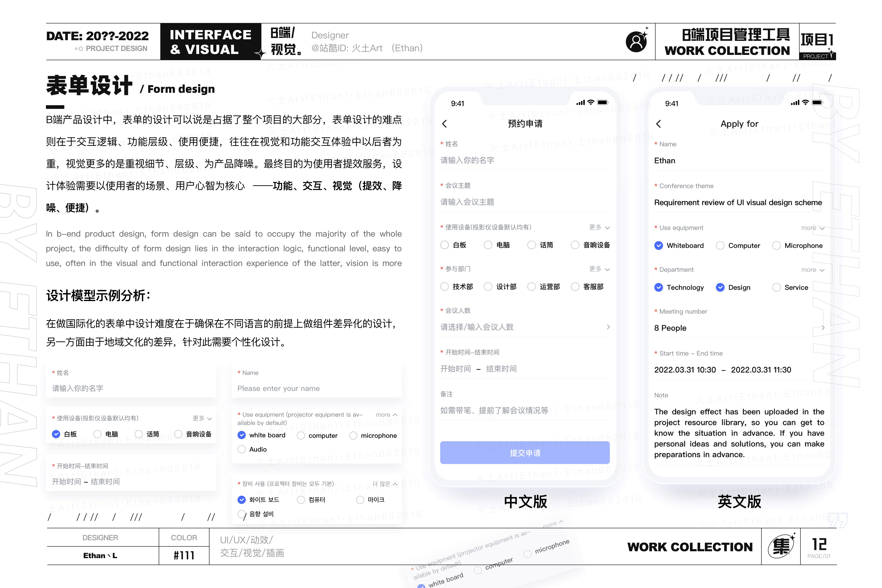Expand 更多 beside 使用设备 in phone
Viewport: 882px width, 588px height.
tap(599, 227)
